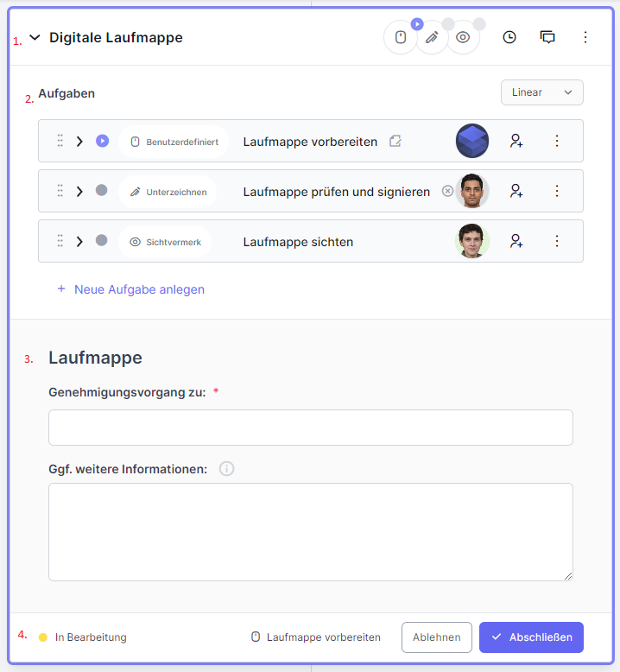Open more options for Laufmappe sichten
The width and height of the screenshot is (620, 672).
[557, 241]
